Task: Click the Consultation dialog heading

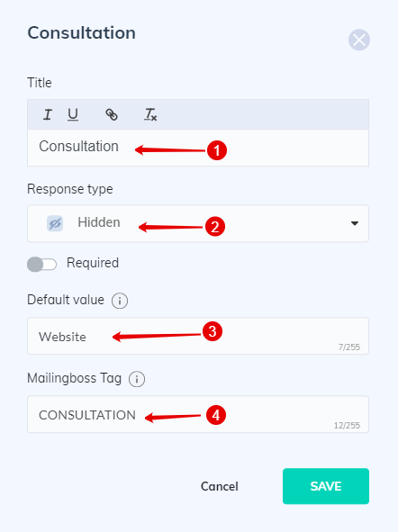Action: [81, 33]
